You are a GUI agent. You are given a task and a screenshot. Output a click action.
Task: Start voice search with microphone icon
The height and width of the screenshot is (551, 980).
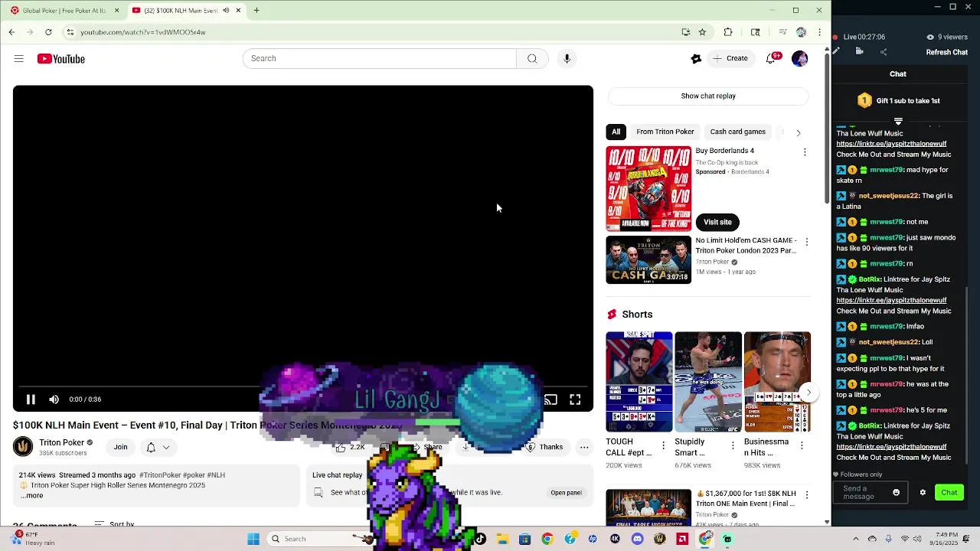point(567,59)
